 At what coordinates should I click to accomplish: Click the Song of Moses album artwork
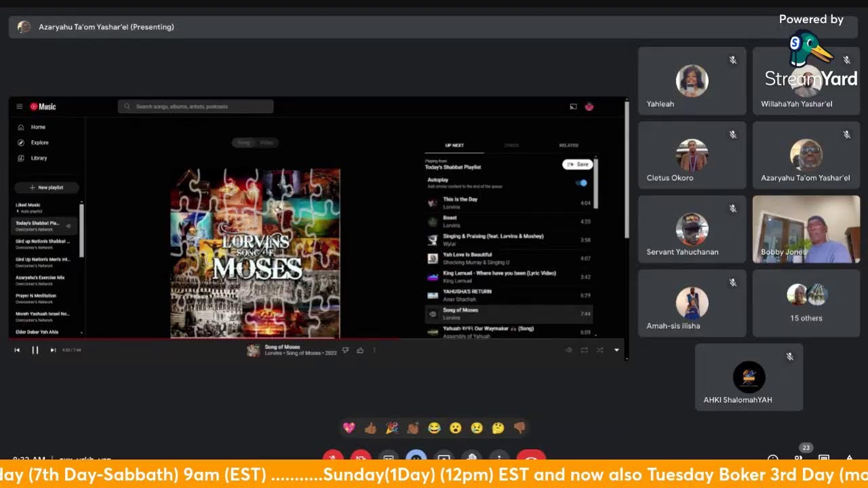pyautogui.click(x=255, y=253)
